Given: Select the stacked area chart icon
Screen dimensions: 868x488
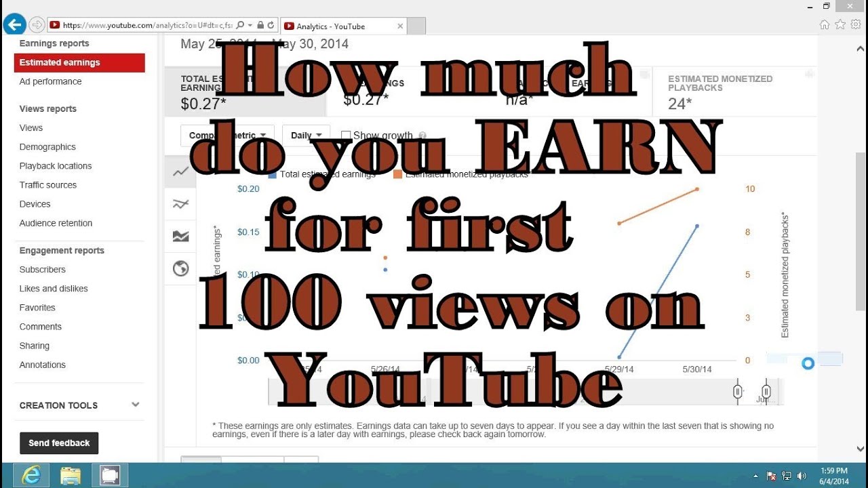Looking at the screenshot, I should pyautogui.click(x=180, y=237).
